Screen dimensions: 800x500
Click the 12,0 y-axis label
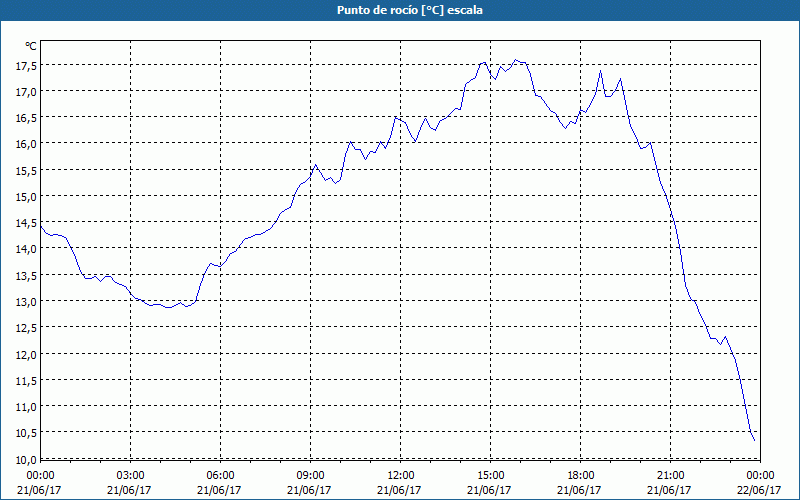click(26, 355)
